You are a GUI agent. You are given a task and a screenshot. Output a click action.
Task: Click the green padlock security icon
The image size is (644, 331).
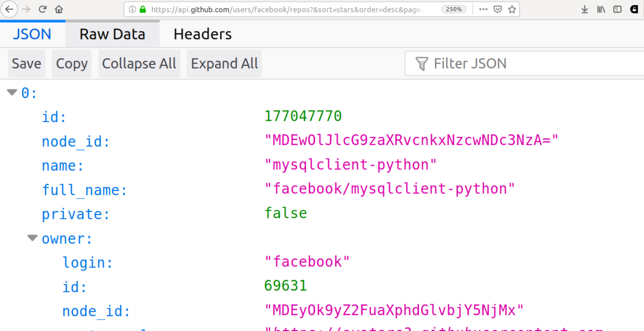tap(143, 9)
